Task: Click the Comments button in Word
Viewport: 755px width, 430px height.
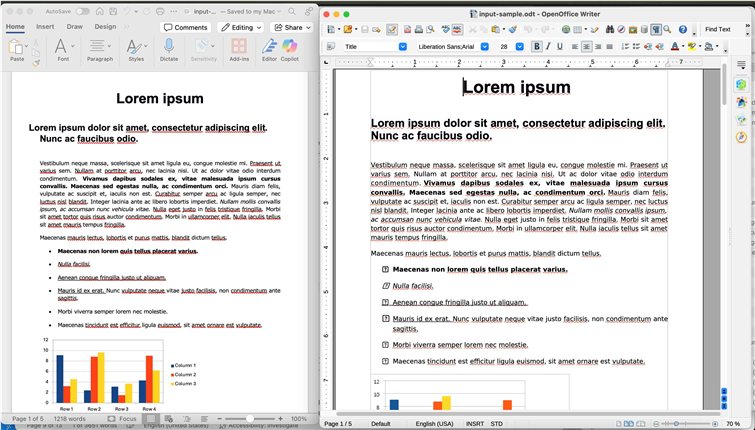Action: (185, 27)
